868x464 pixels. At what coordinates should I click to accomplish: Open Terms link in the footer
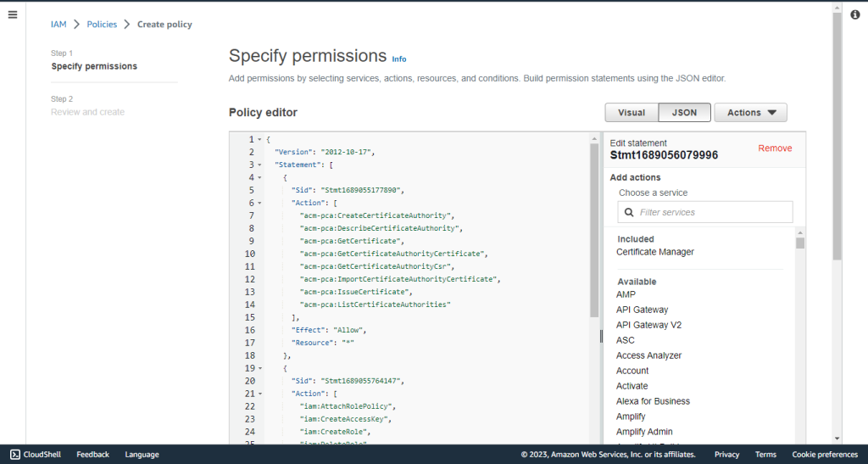click(765, 455)
